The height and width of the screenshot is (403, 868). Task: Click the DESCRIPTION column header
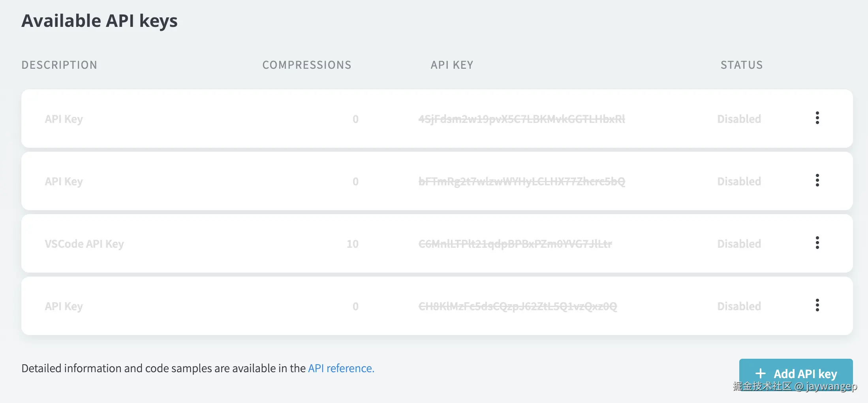(x=59, y=65)
